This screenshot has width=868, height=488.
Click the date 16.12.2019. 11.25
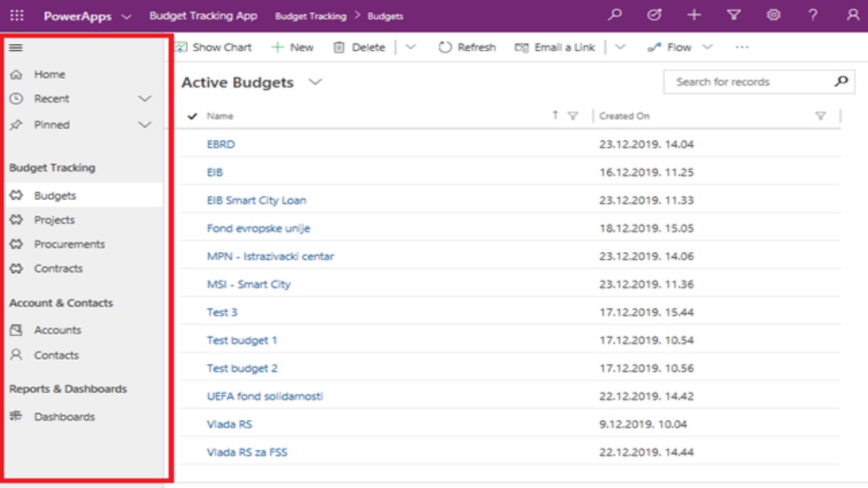point(646,172)
